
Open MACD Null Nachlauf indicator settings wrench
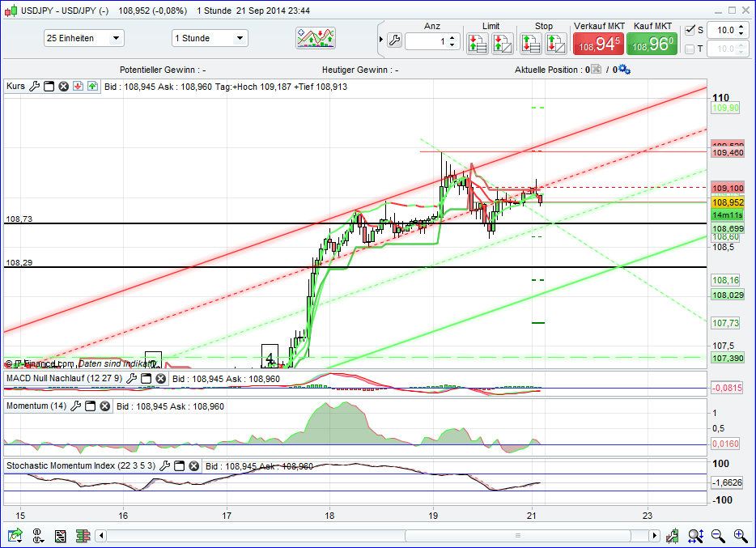132,379
